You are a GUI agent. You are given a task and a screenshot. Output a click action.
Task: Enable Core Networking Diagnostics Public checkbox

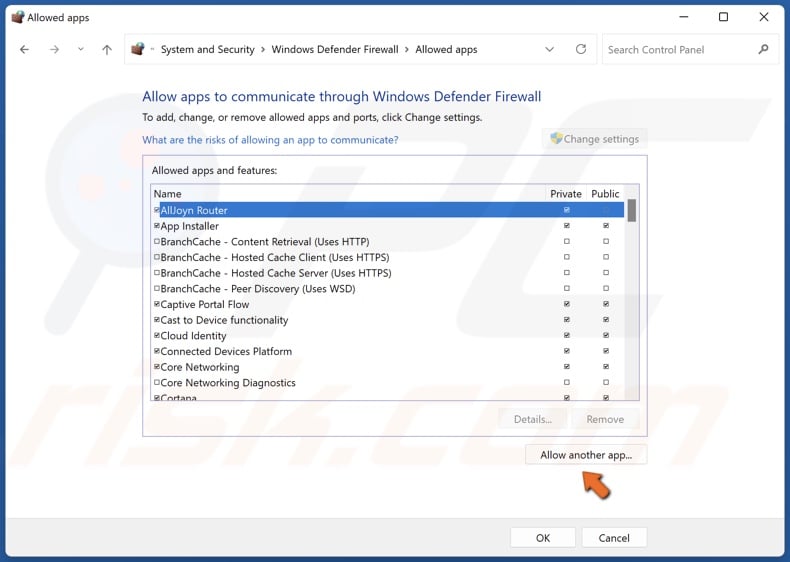point(606,382)
